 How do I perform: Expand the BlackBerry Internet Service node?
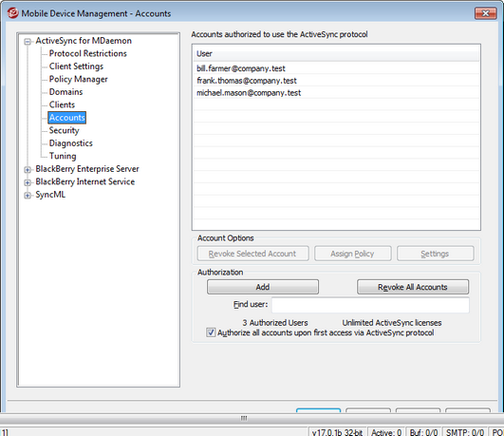coord(28,182)
